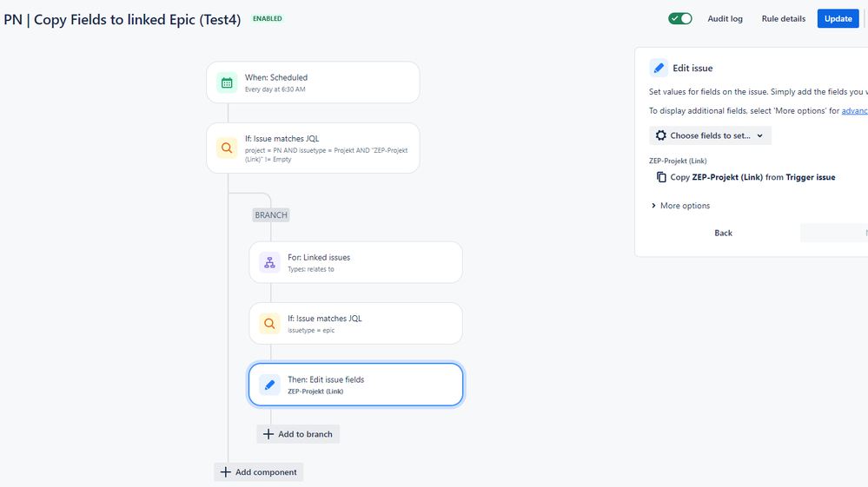
Task: Click the copy icon beside ZEP-Projekt (Link)
Action: coord(661,177)
